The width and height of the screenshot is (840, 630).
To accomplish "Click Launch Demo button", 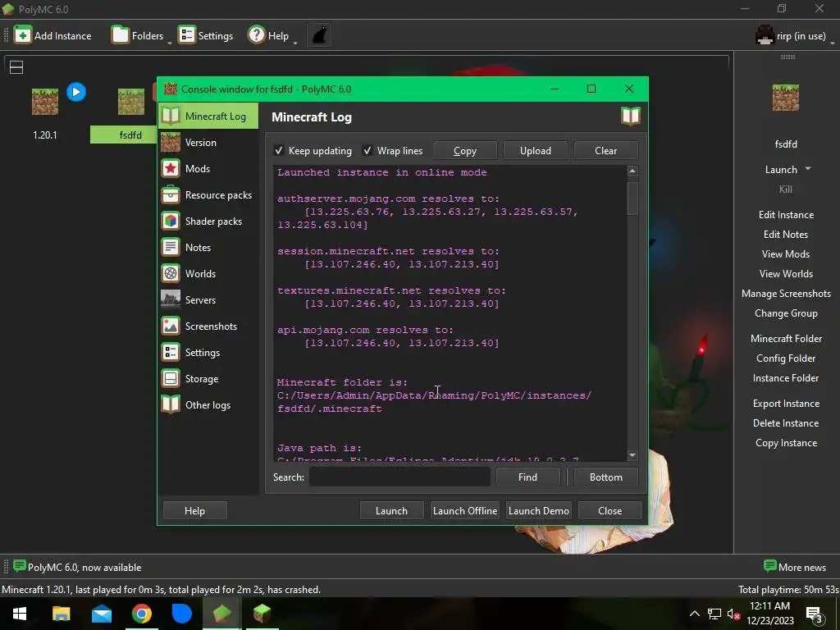I will pyautogui.click(x=538, y=510).
